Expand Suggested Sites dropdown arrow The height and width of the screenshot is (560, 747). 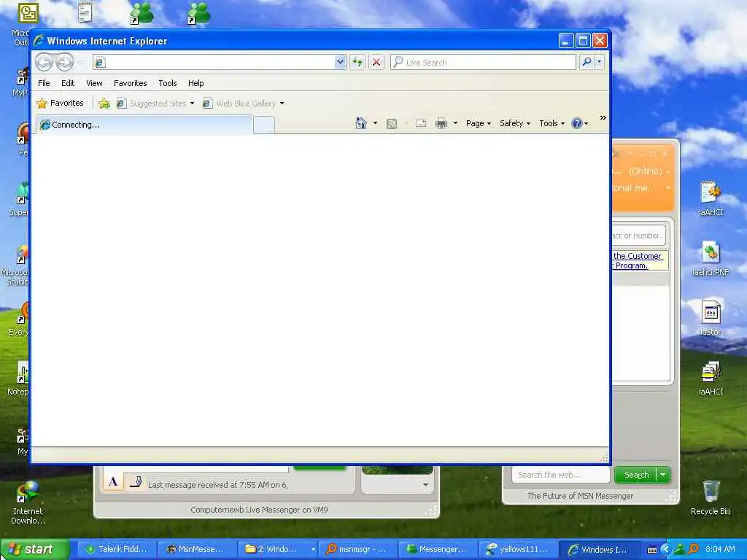click(x=192, y=103)
